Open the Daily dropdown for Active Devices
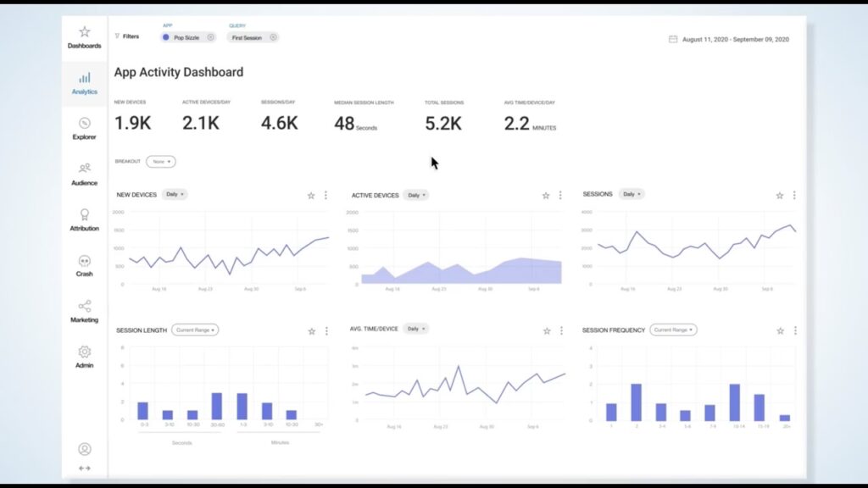Image resolution: width=868 pixels, height=488 pixels. 415,195
